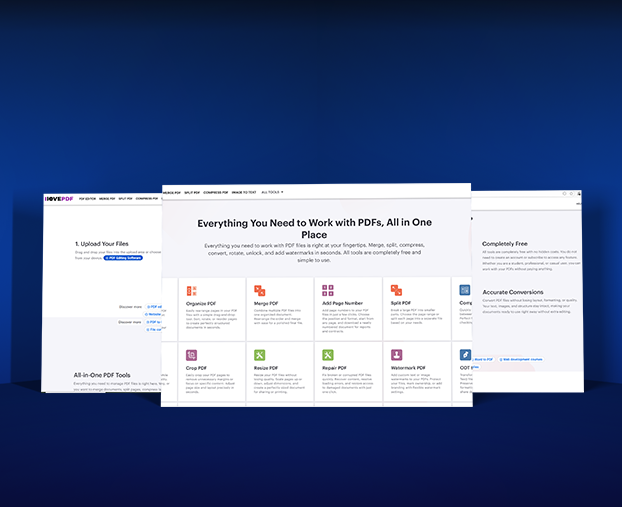Click the 'Accurate Conversions' heading
The width and height of the screenshot is (622, 507).
click(x=513, y=292)
